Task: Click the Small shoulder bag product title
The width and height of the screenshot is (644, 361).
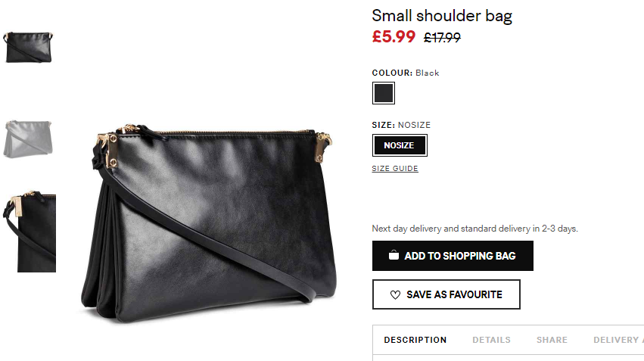Action: [x=442, y=16]
